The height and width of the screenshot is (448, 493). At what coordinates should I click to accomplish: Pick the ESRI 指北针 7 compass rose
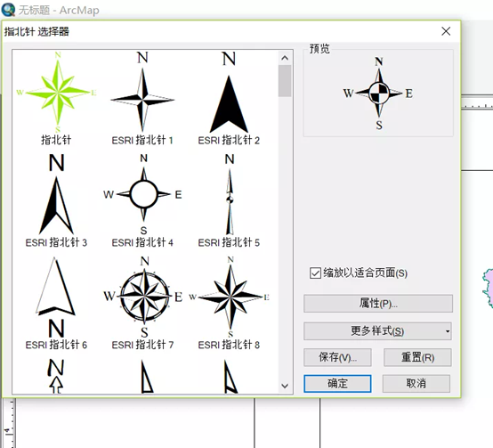[x=143, y=297]
